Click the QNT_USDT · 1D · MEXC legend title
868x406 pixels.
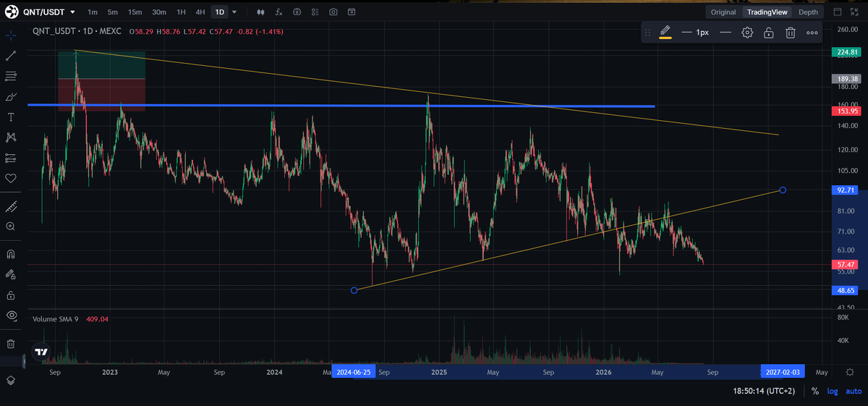click(78, 32)
